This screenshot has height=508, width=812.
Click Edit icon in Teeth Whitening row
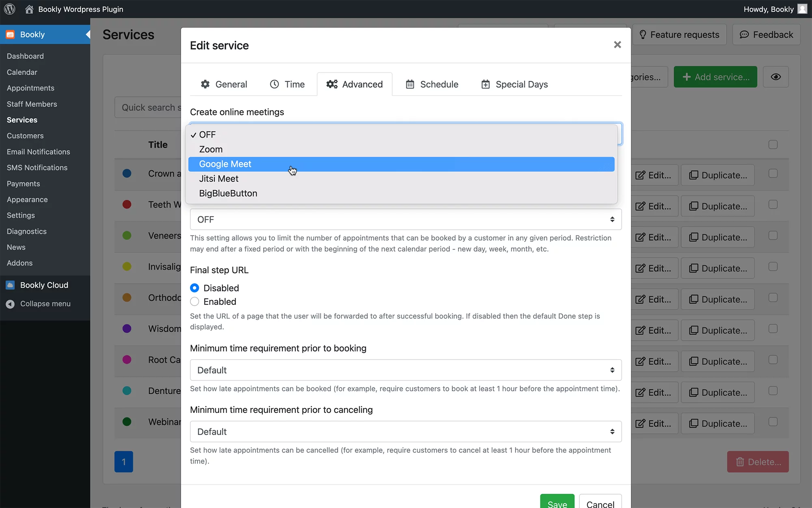[x=640, y=206]
